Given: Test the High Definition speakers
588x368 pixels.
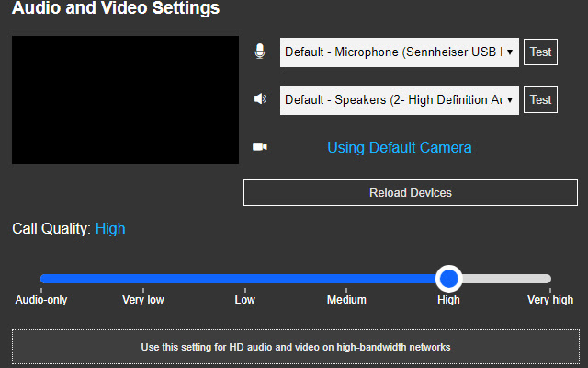Looking at the screenshot, I should point(540,100).
